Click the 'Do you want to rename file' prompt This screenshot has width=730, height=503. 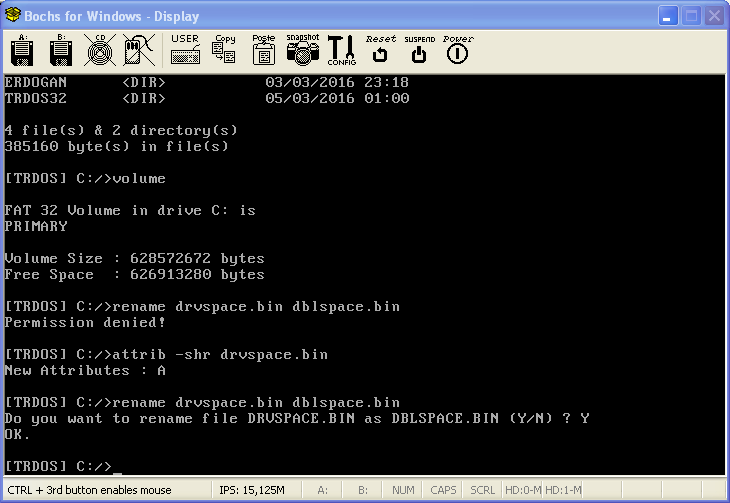pyautogui.click(x=297, y=418)
